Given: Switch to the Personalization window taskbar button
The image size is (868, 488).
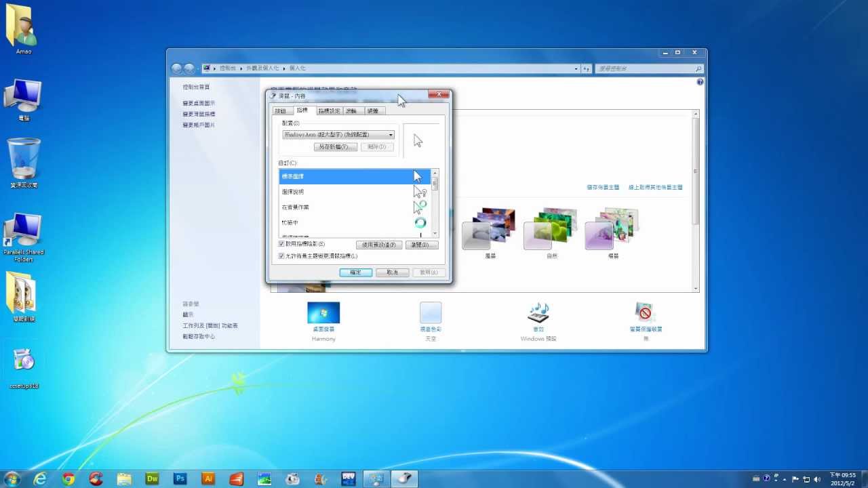Looking at the screenshot, I should click(376, 479).
